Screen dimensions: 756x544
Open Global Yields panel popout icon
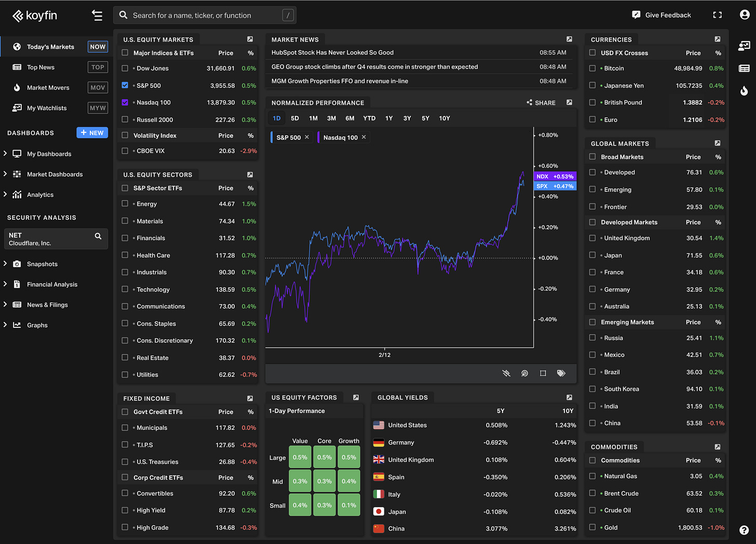[x=569, y=397]
